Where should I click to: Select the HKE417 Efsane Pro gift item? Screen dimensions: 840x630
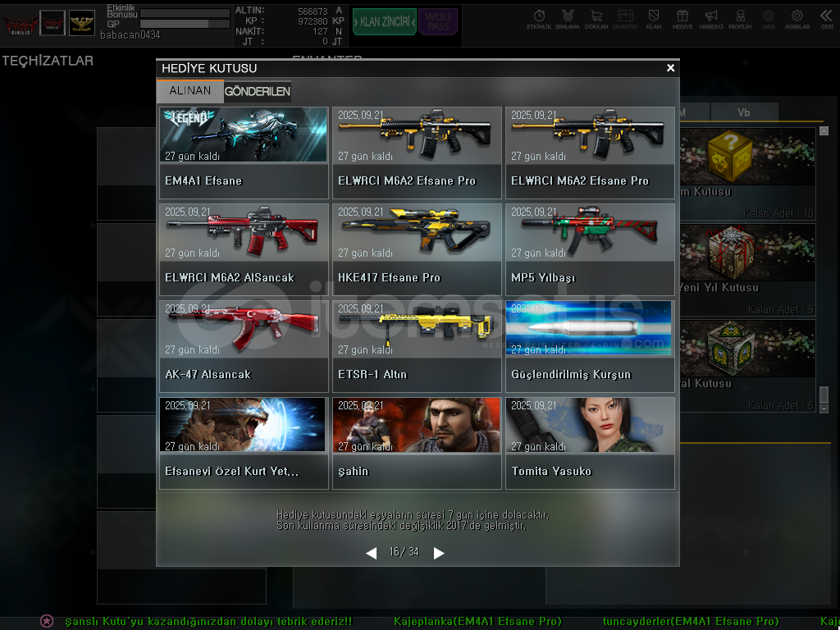[417, 249]
